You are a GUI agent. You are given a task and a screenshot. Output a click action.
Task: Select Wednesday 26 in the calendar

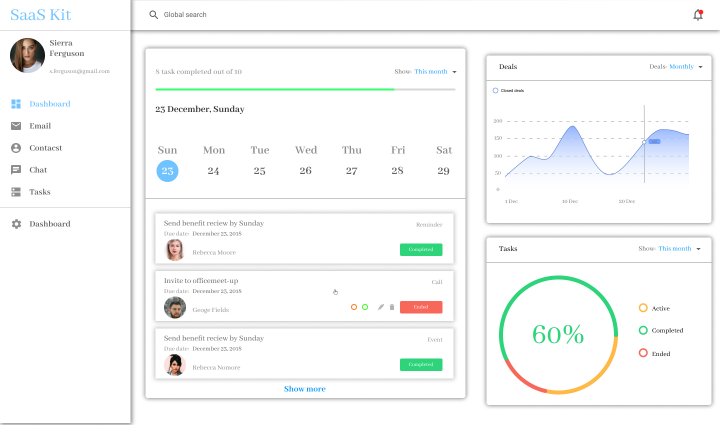coord(305,171)
